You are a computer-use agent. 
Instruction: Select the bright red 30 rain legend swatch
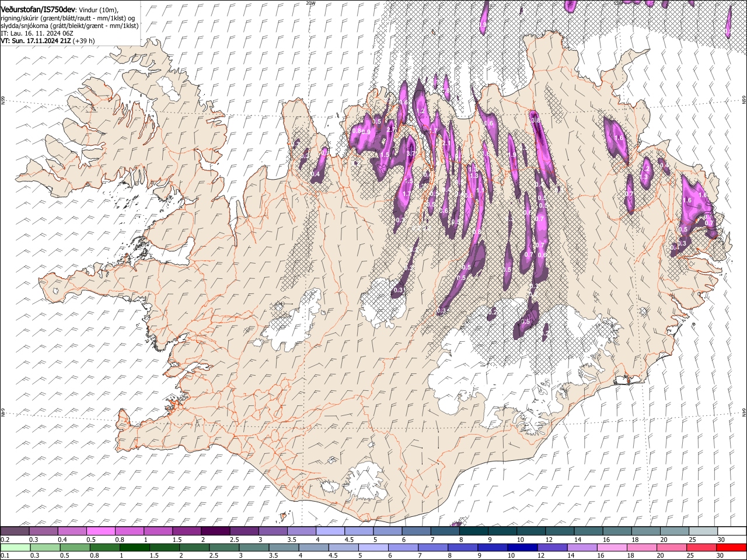pos(731,548)
